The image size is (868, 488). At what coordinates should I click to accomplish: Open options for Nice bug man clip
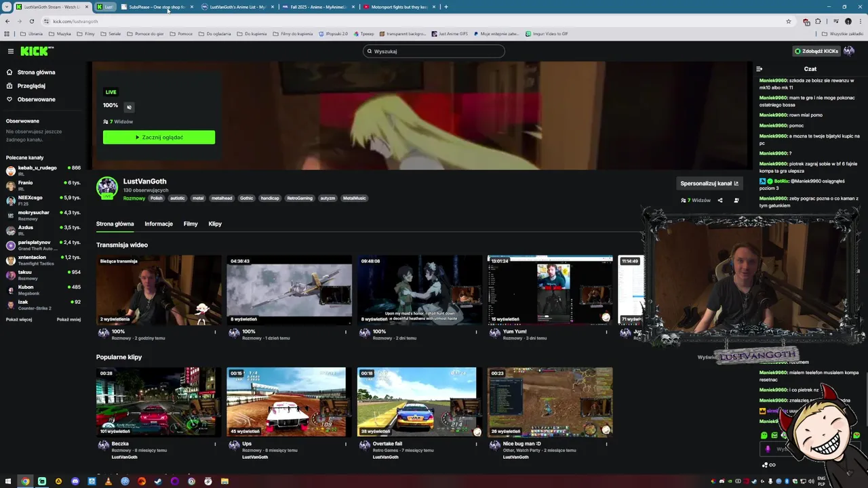[x=606, y=445]
